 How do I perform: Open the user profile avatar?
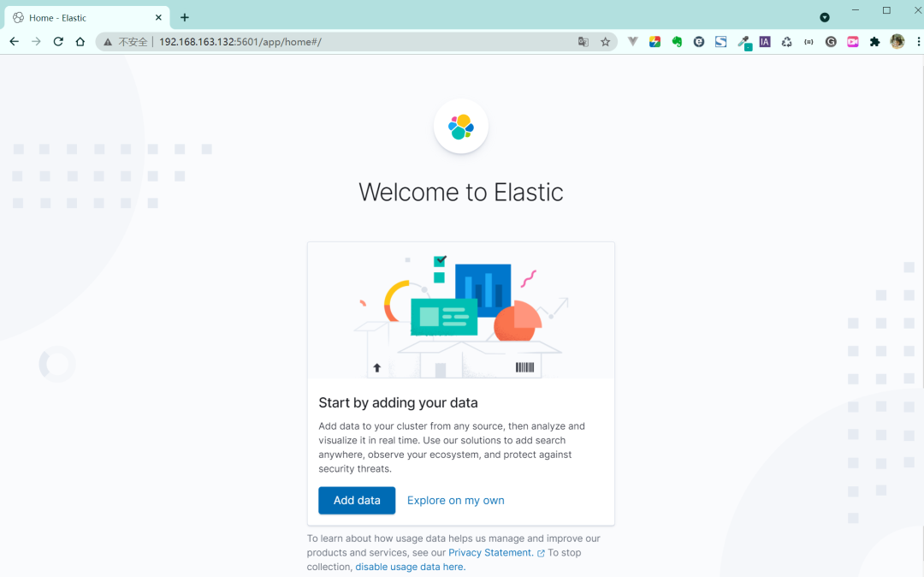897,41
